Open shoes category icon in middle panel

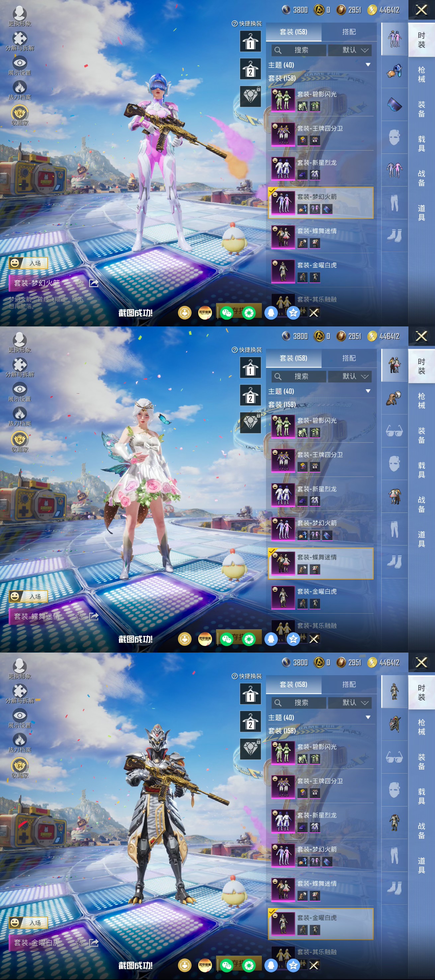coord(394,562)
